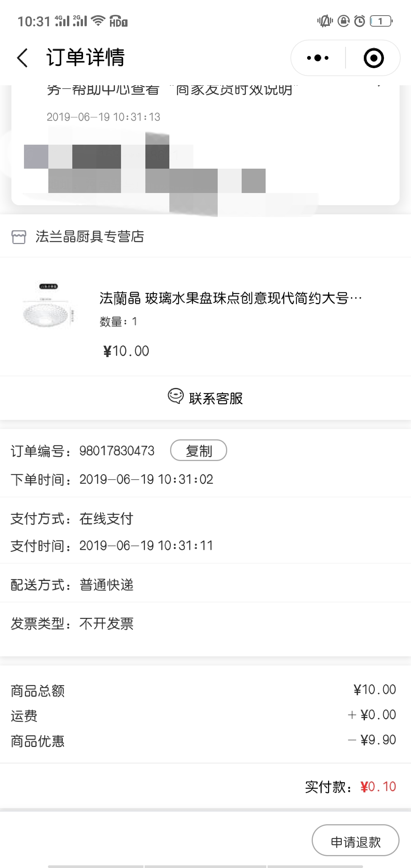Viewport: 411px width, 868px height.
Task: Tap the battery indicator icon
Action: click(x=381, y=21)
